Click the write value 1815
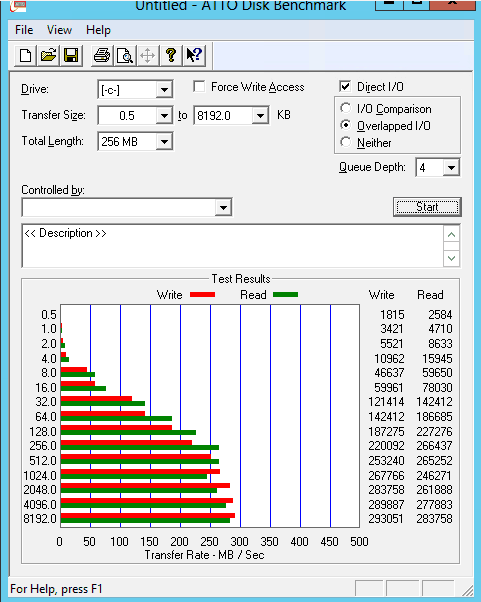This screenshot has height=602, width=481. tap(392, 315)
